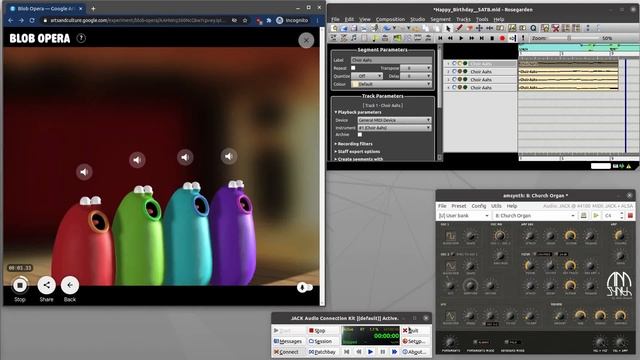The height and width of the screenshot is (360, 640).
Task: Click amsynth audition play icon
Action: (x=596, y=216)
